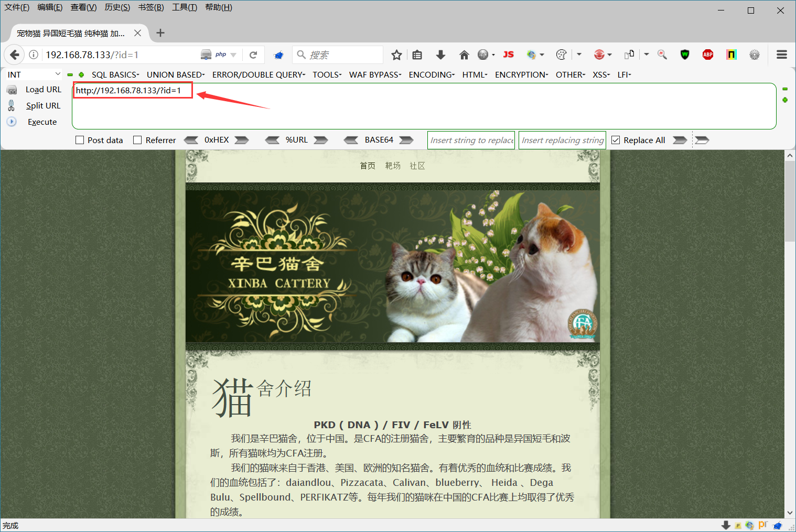Click the red user-agent switcher icon
796x532 pixels.
click(x=599, y=55)
